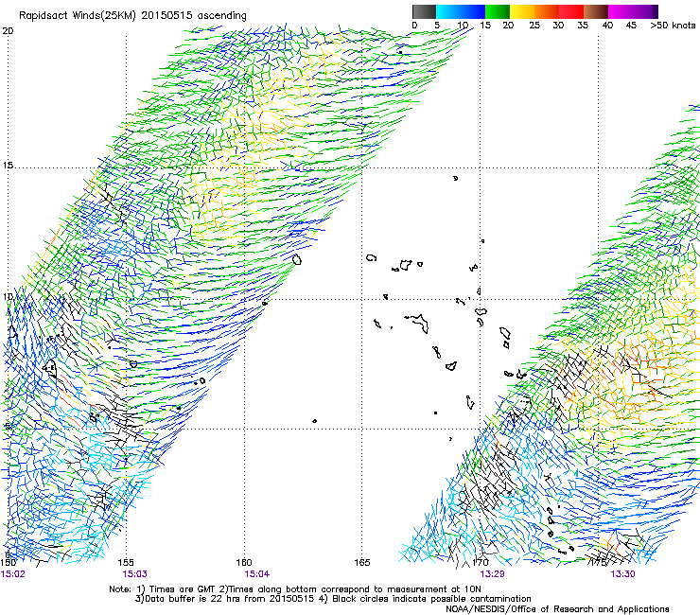Click the latitude '20' axis label
This screenshot has height=615, width=700.
[x=8, y=31]
